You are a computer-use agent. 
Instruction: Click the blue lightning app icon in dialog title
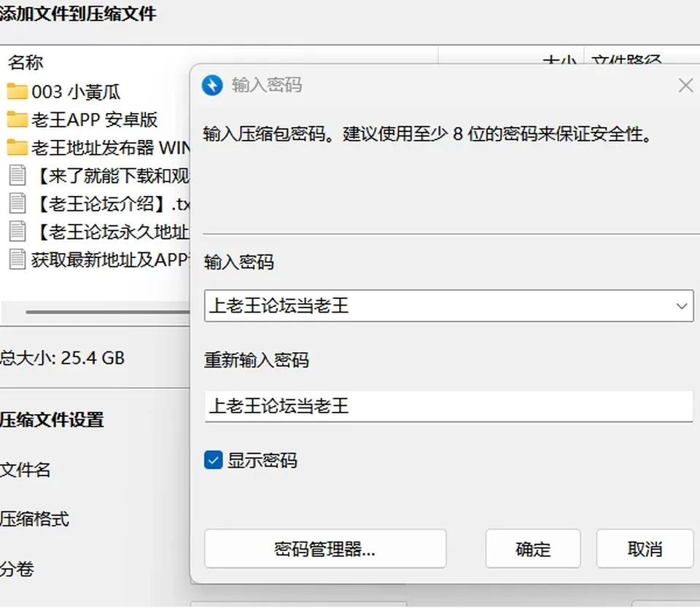point(212,85)
